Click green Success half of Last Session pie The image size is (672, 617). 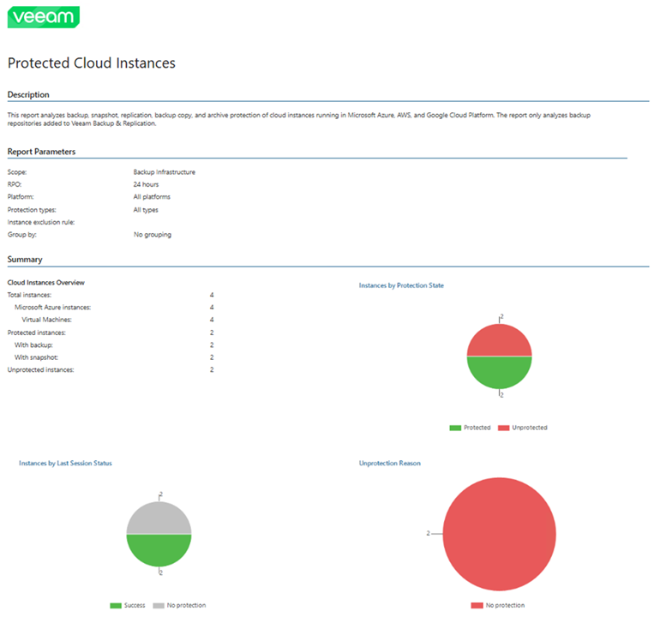point(159,549)
